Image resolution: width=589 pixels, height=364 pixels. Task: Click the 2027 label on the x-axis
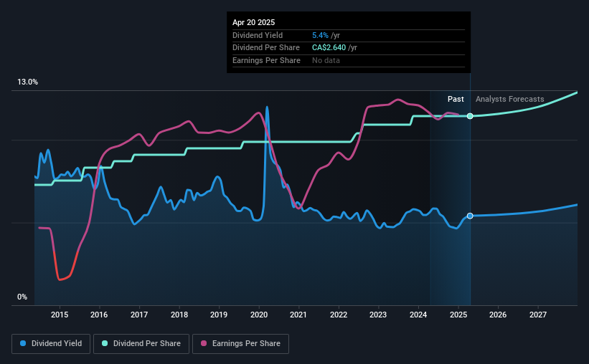[538, 315]
